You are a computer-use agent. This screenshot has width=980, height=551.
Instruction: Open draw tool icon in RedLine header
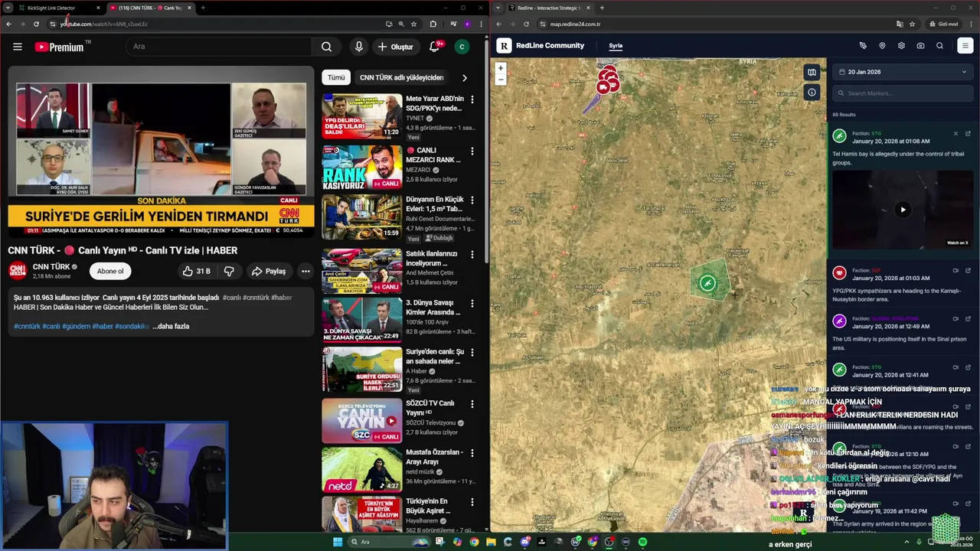tap(863, 46)
